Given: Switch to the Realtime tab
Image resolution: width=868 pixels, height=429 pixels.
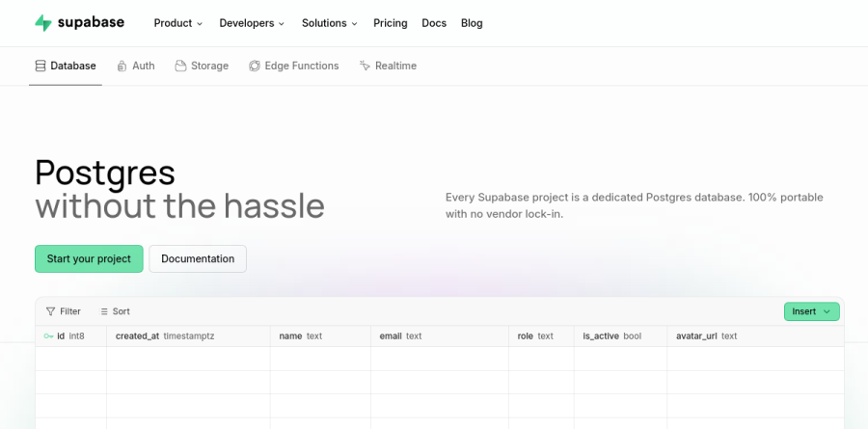Looking at the screenshot, I should click(388, 66).
